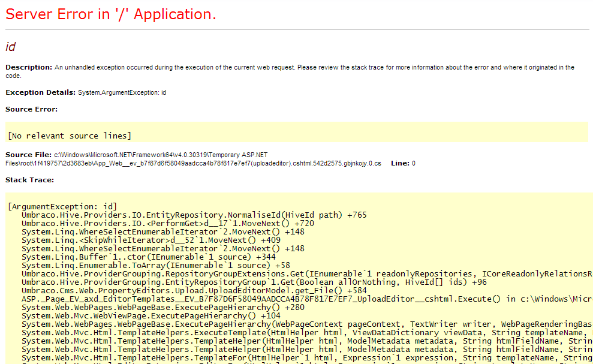The height and width of the screenshot is (364, 593).
Task: Select the italic "id" error title
Action: pos(10,47)
